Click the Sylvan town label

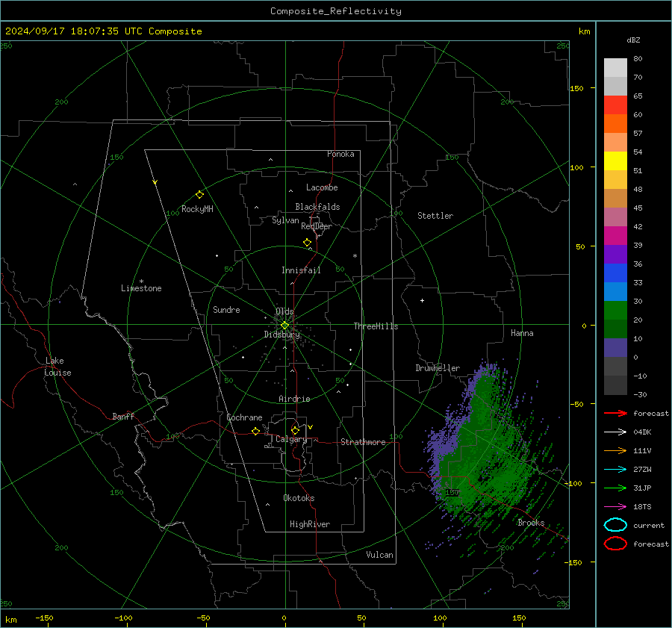click(285, 220)
